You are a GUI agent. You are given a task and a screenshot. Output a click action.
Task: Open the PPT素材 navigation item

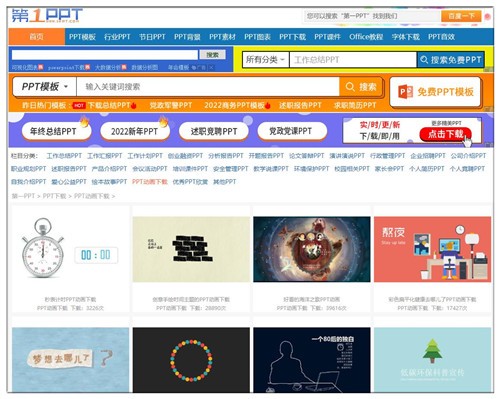coord(222,37)
